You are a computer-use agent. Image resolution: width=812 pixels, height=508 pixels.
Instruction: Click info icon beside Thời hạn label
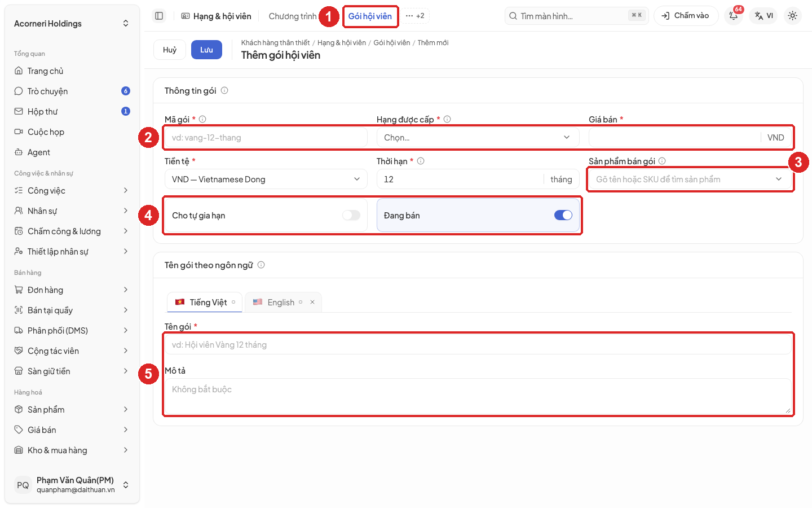[421, 161]
